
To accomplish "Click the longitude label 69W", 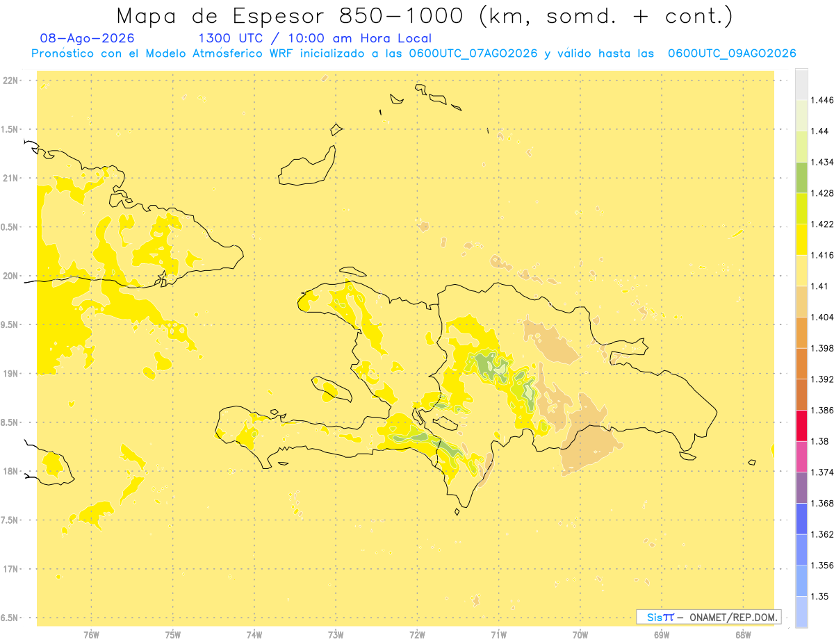I will point(662,635).
